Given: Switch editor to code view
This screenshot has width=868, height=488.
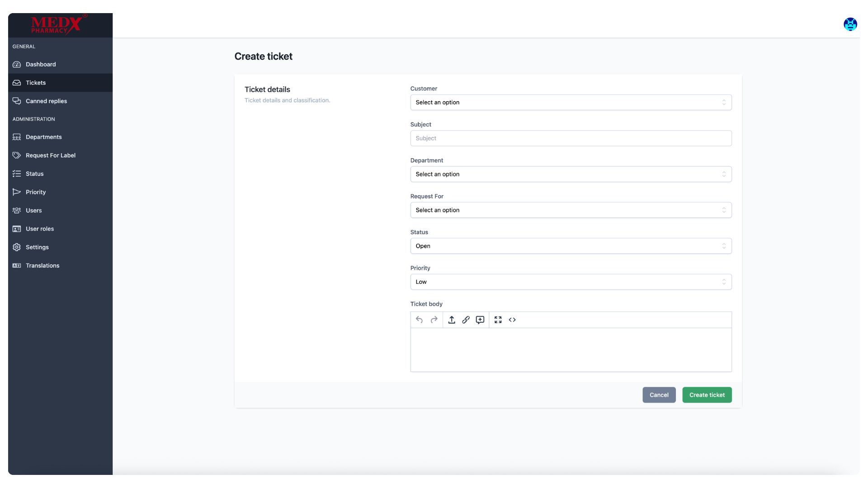Looking at the screenshot, I should point(512,320).
